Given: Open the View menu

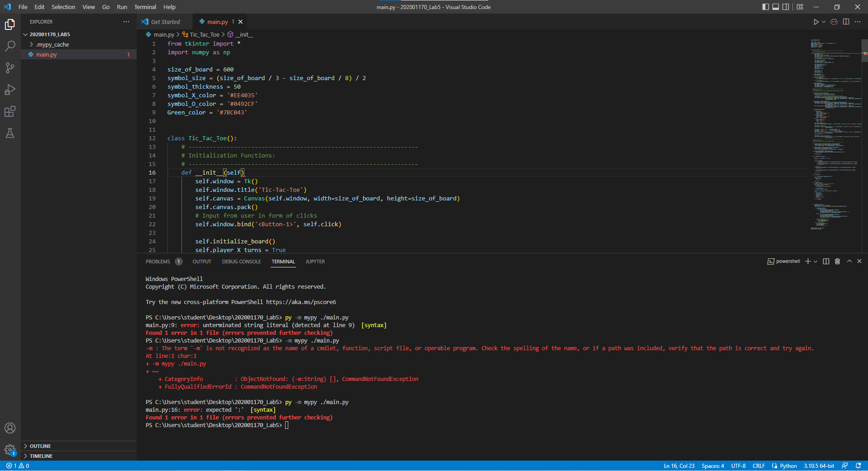Looking at the screenshot, I should coord(89,7).
